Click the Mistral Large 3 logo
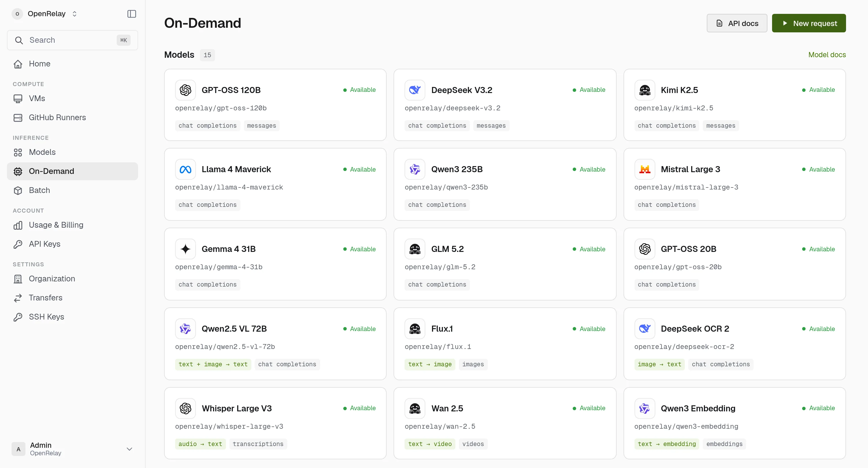868x468 pixels. pos(645,170)
